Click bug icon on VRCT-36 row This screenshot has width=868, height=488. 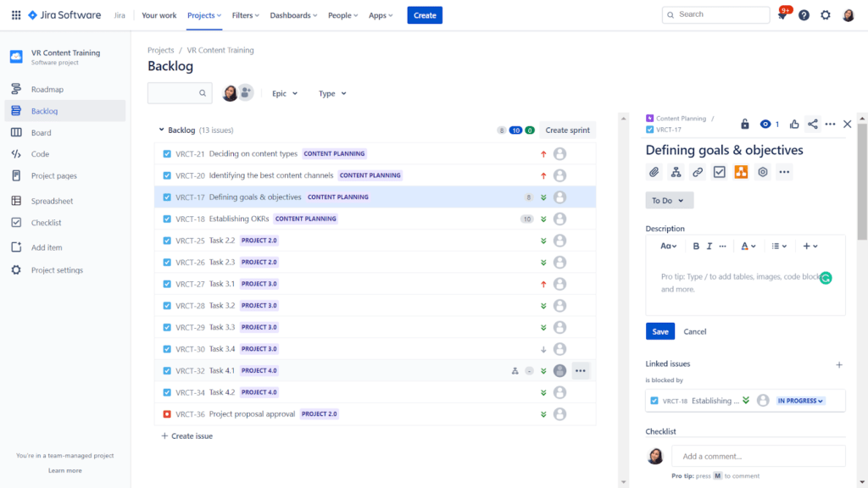(167, 413)
